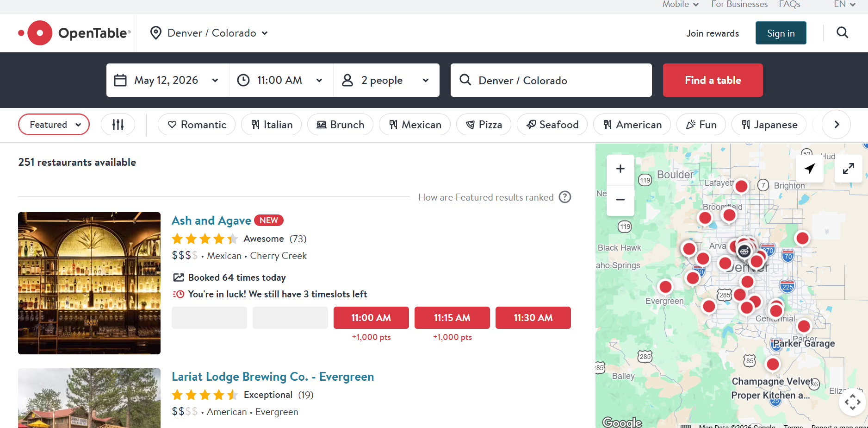Book Ash and Agave at 11:15 AM
The width and height of the screenshot is (868, 428).
pos(452,318)
